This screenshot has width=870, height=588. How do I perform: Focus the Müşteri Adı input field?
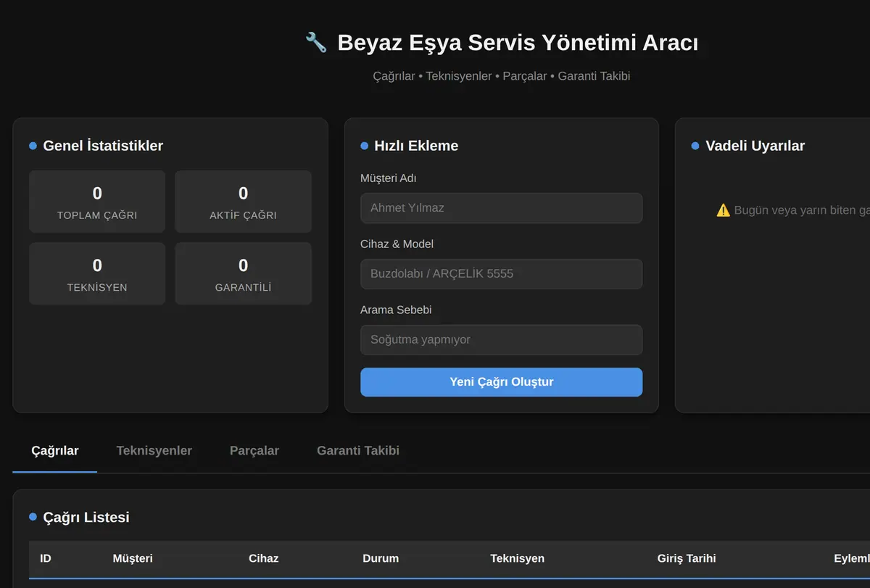click(x=502, y=208)
